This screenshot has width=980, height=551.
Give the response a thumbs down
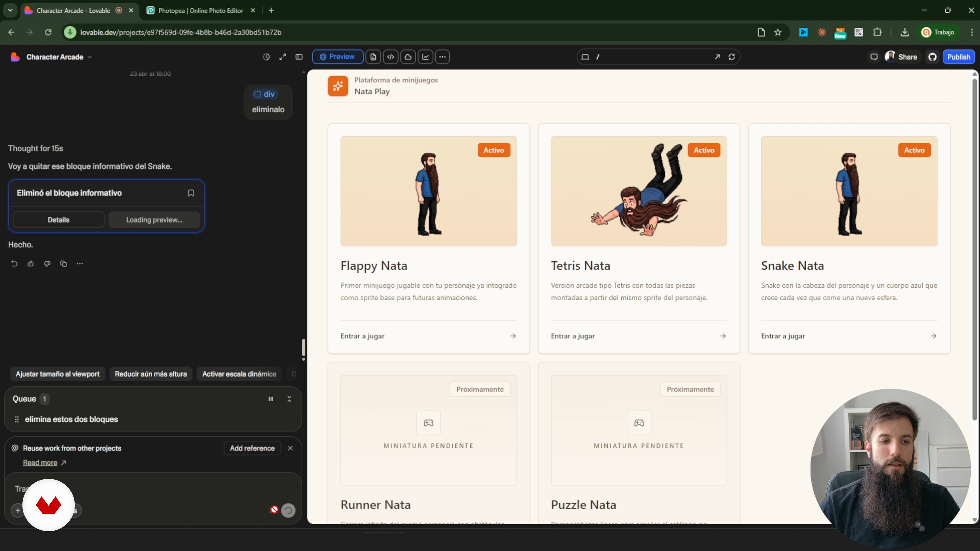pyautogui.click(x=47, y=264)
